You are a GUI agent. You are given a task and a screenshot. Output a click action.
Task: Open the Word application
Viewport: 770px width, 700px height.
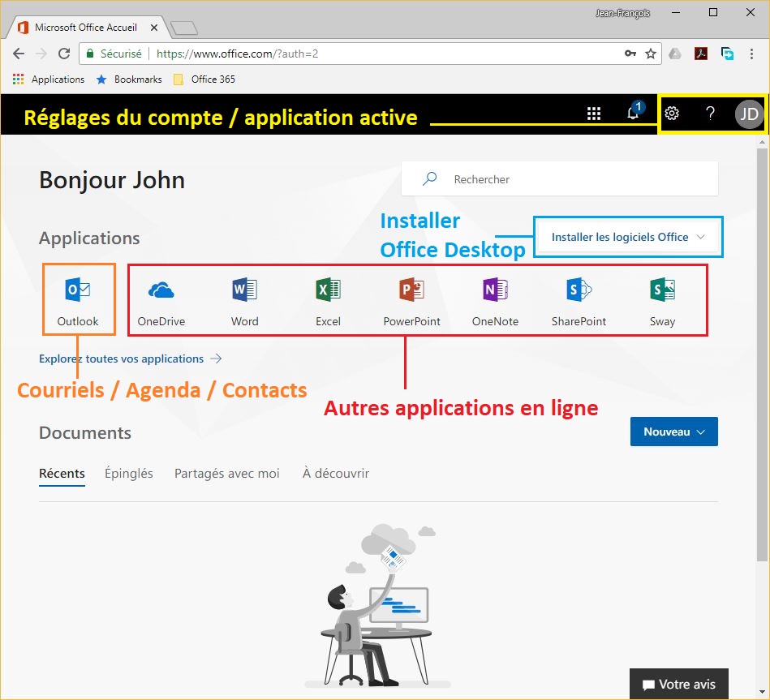[x=244, y=298]
